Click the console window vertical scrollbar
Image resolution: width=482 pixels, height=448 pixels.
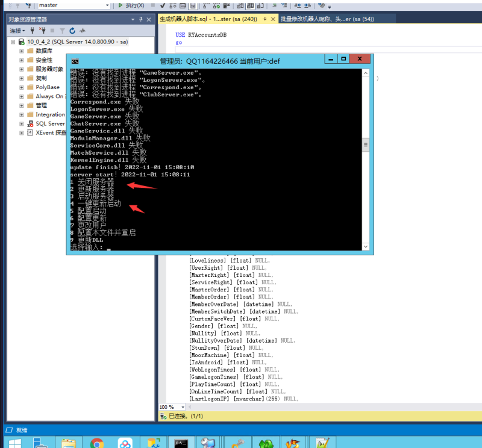[365, 145]
